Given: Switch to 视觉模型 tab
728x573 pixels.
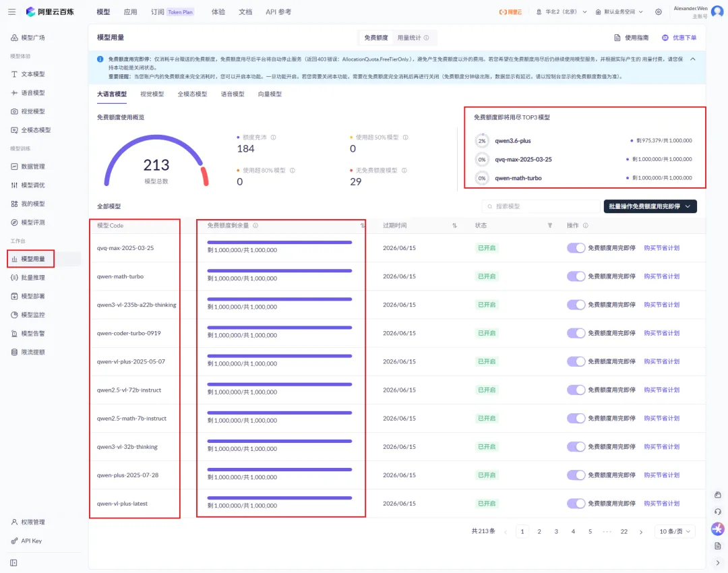Looking at the screenshot, I should click(x=152, y=94).
